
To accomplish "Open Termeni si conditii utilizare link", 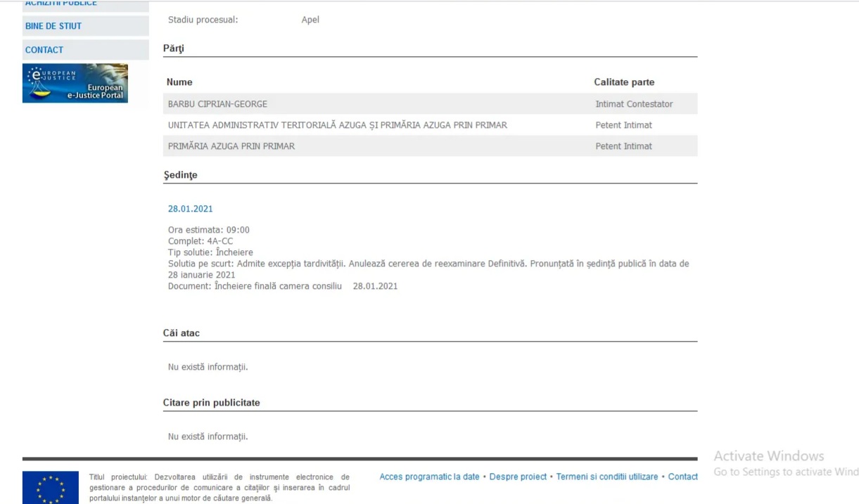I will pos(607,477).
